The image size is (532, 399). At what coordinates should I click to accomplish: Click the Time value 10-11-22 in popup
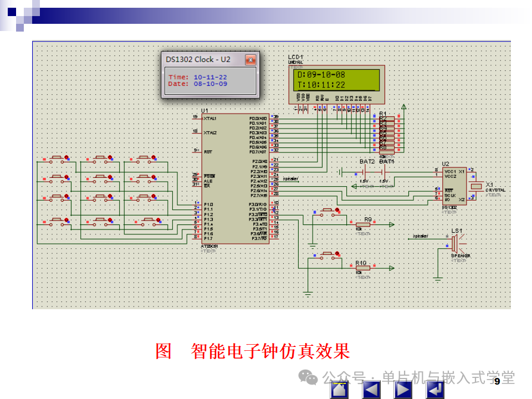pos(211,78)
